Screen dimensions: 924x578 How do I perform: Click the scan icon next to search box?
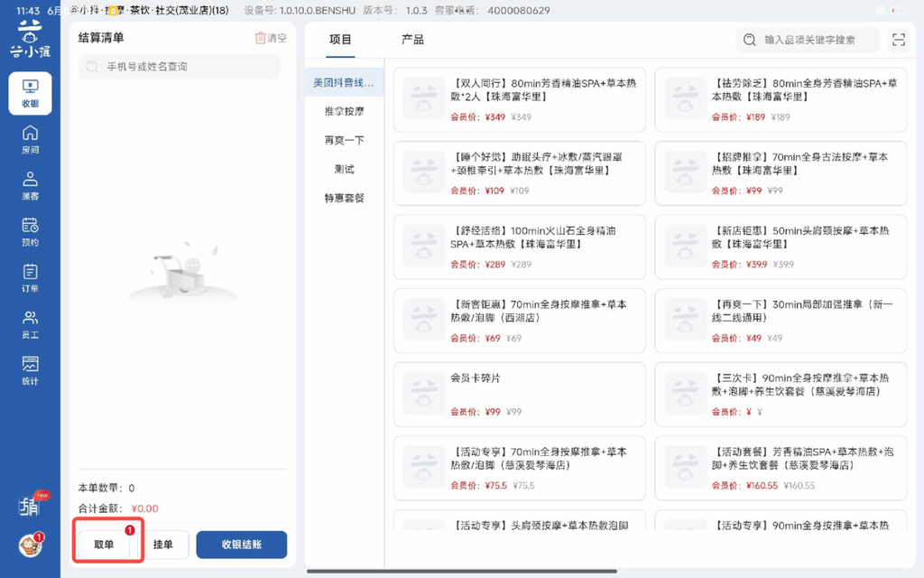click(x=899, y=40)
